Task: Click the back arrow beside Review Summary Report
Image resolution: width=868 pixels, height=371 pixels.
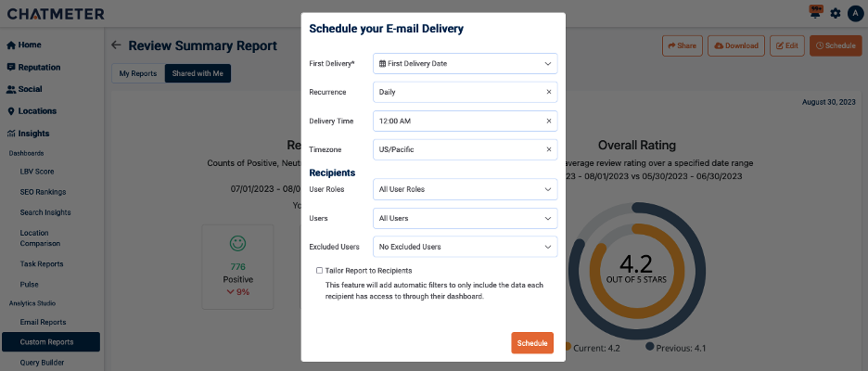Action: (116, 45)
